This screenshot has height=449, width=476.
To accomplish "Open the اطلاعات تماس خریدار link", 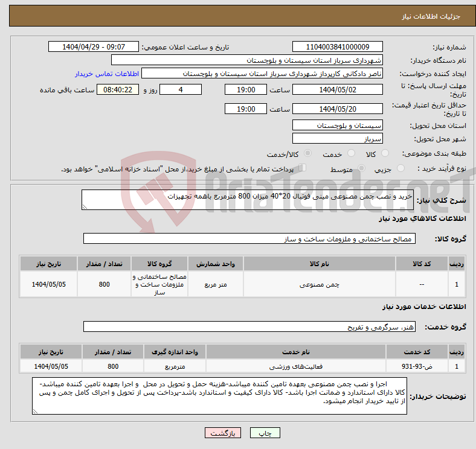I will coord(107,74).
